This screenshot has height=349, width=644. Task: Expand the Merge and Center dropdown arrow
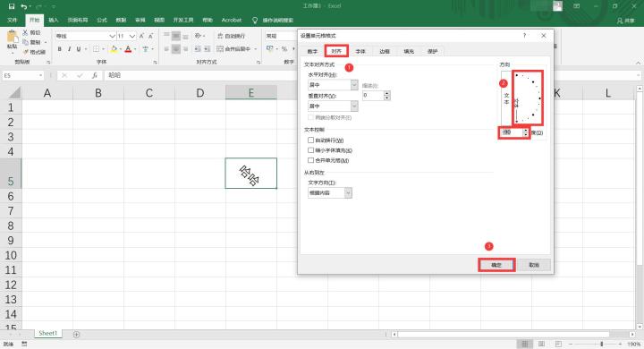pyautogui.click(x=256, y=49)
